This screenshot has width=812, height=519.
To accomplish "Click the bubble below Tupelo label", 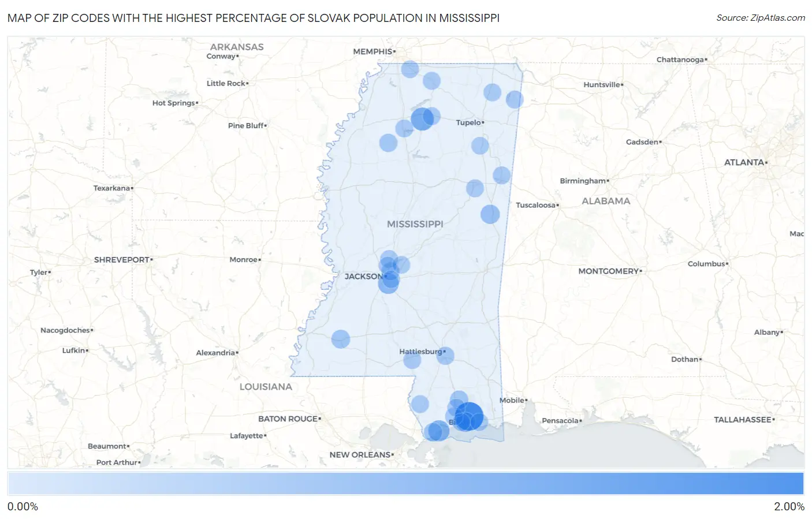I will 480,145.
